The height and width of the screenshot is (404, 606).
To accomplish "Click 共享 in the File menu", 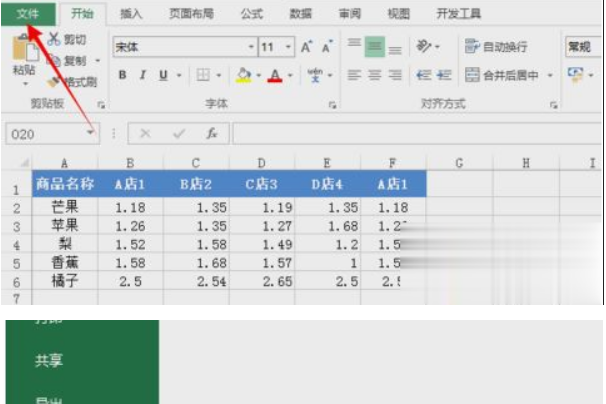I will coord(49,360).
